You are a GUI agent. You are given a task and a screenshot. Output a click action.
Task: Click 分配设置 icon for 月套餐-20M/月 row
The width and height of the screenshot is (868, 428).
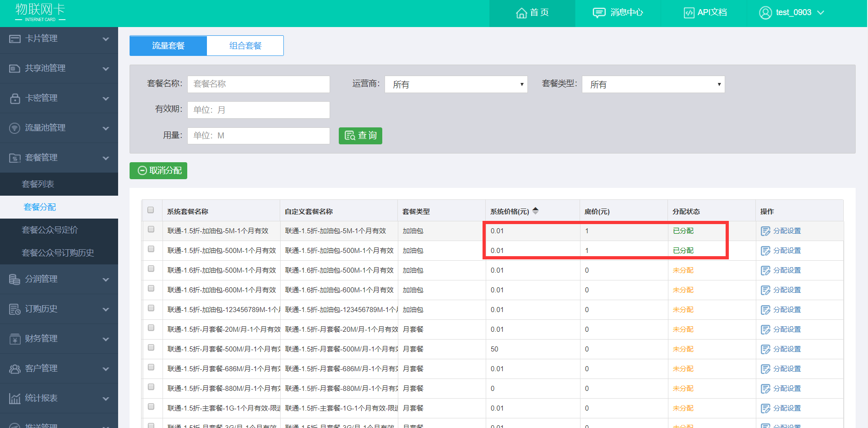765,330
